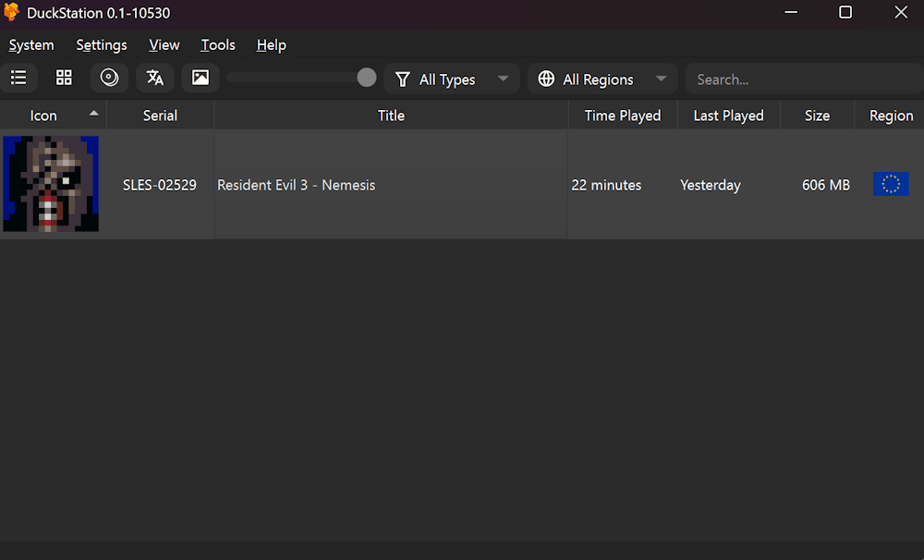924x560 pixels.
Task: Switch to game grid view
Action: [64, 79]
